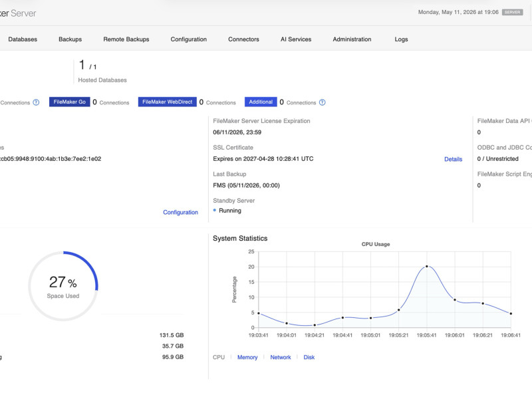Click the SERVER badge beside the date
Viewport: 532px width, 399px height.
tap(512, 12)
